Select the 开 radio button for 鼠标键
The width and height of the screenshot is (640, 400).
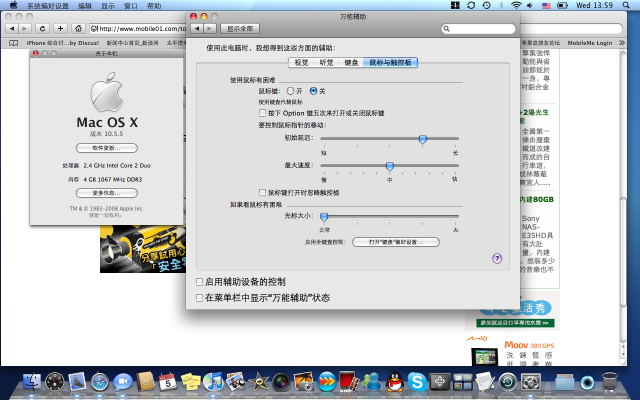point(290,91)
